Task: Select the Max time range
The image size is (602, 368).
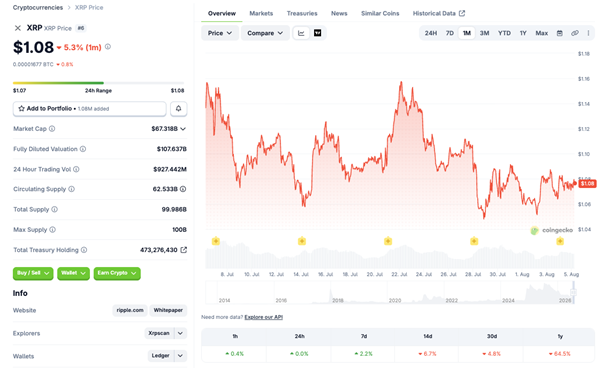Action: pyautogui.click(x=542, y=33)
